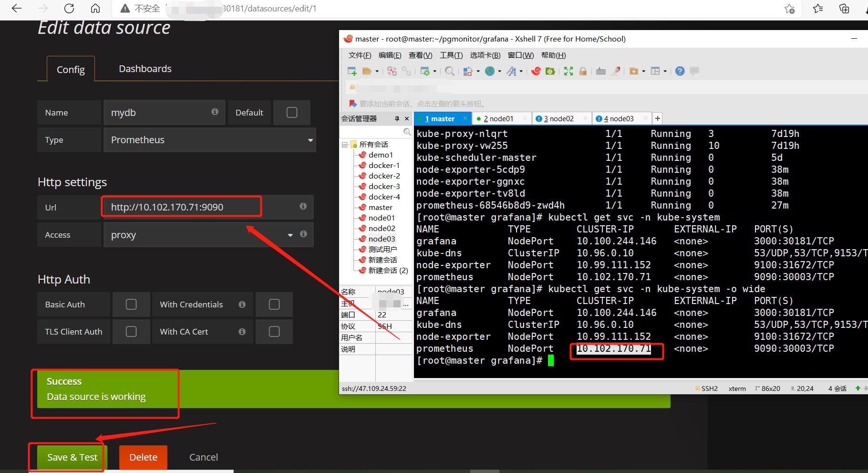
Task: Expand the layout dropdown arrow
Action: (x=665, y=72)
